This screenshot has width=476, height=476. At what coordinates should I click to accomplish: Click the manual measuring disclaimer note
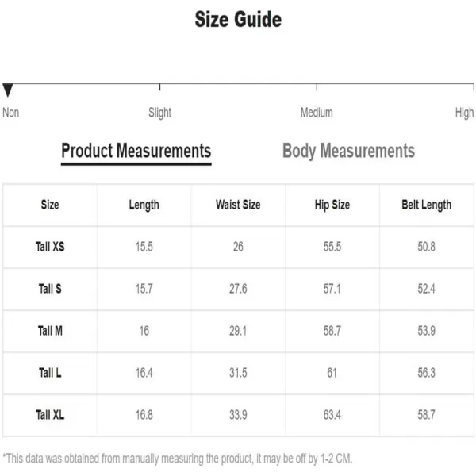coord(178,459)
